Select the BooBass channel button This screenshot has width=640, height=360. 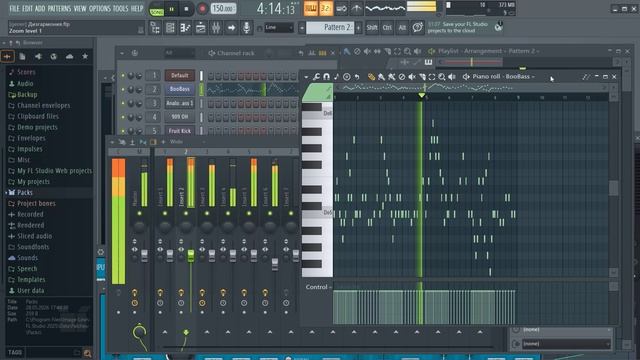pyautogui.click(x=180, y=89)
